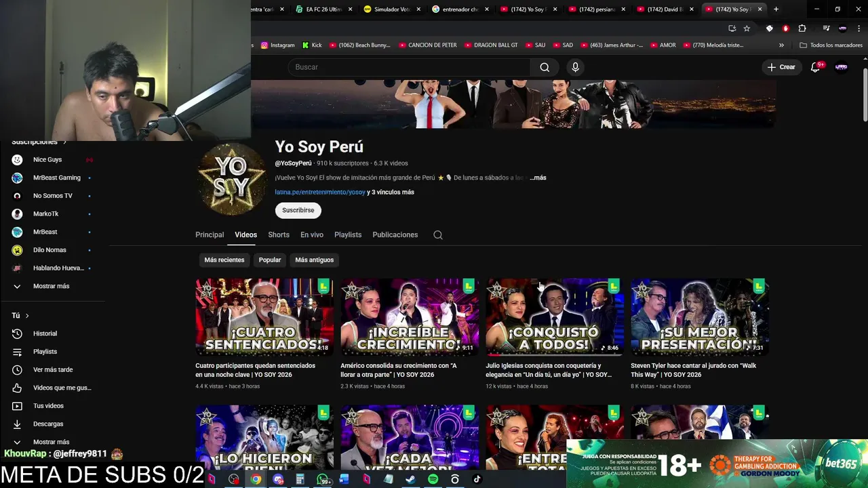
Task: Open the ¡INCREÍBLE CRECIMIENTO! video thumbnail
Action: (x=410, y=317)
